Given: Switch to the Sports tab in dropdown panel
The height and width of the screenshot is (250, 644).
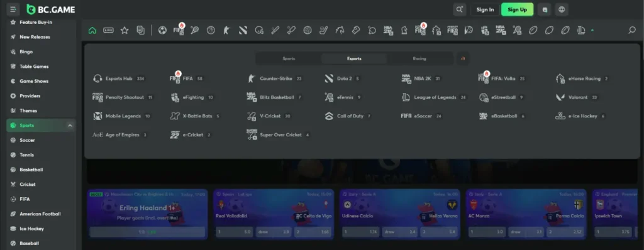Looking at the screenshot, I should pyautogui.click(x=289, y=58).
